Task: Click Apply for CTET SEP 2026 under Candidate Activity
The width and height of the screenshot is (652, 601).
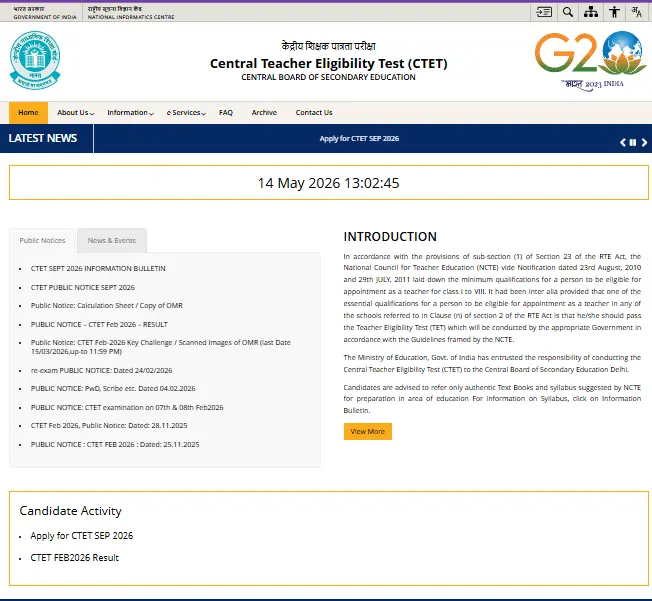Action: pyautogui.click(x=82, y=536)
